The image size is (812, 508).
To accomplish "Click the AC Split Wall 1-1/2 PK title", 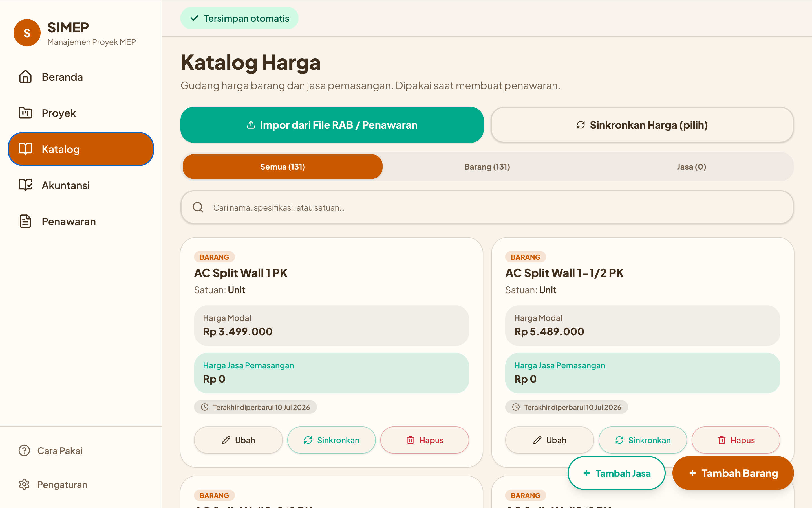I will tap(564, 273).
